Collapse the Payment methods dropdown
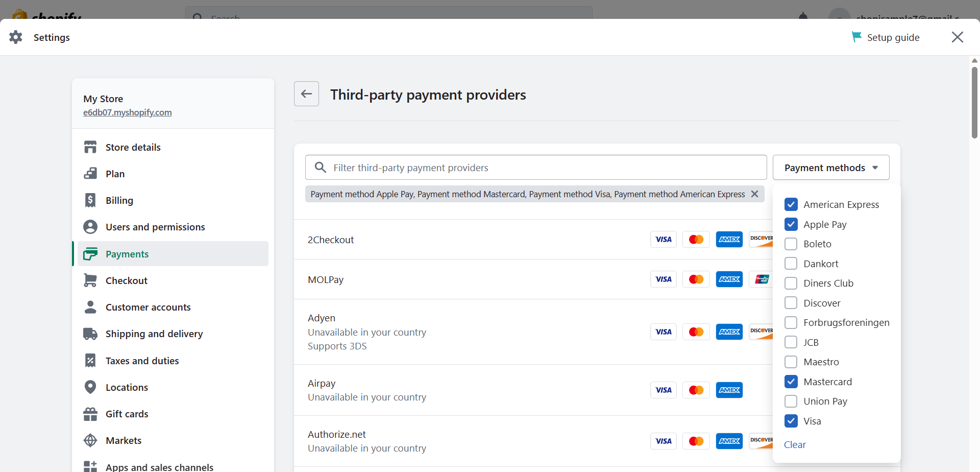This screenshot has width=980, height=472. pos(831,168)
